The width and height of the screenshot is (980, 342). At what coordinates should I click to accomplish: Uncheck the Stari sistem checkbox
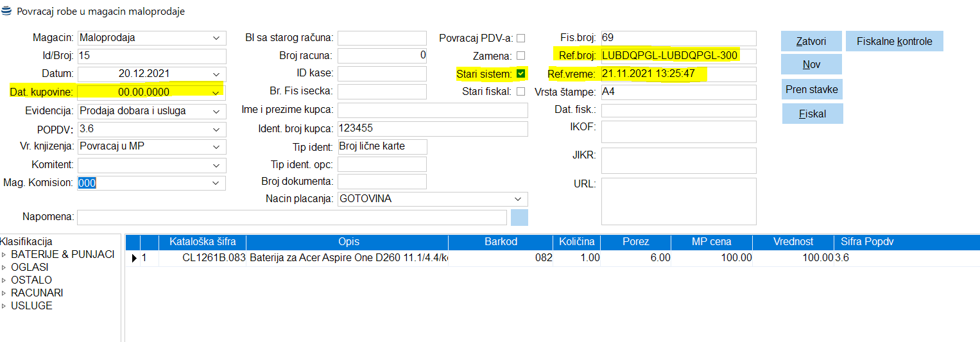[520, 74]
